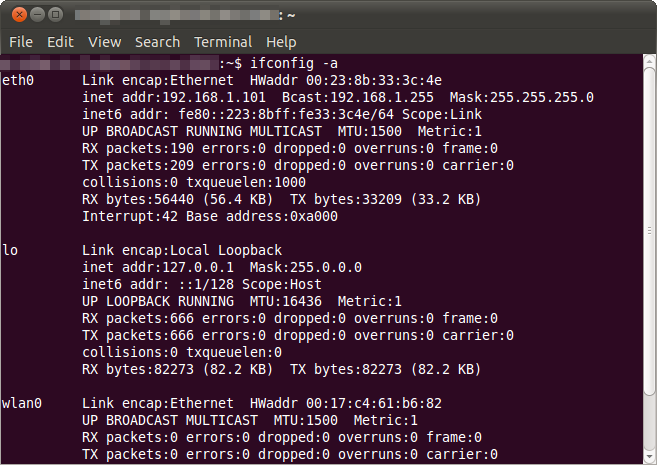The image size is (657, 465).
Task: Open the Help menu
Action: (x=281, y=42)
